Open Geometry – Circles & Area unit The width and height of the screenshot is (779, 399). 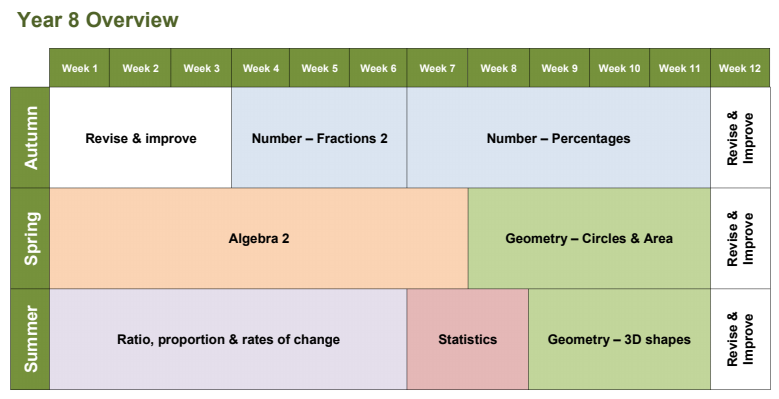click(589, 239)
